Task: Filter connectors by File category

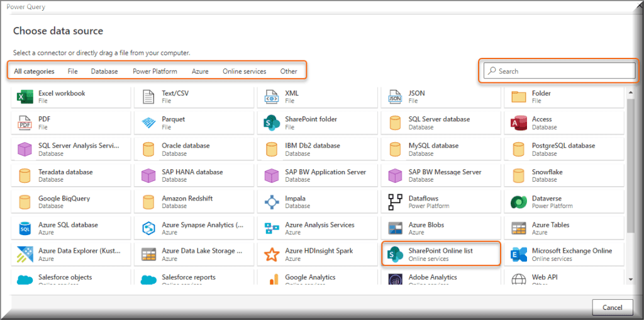Action: click(73, 71)
